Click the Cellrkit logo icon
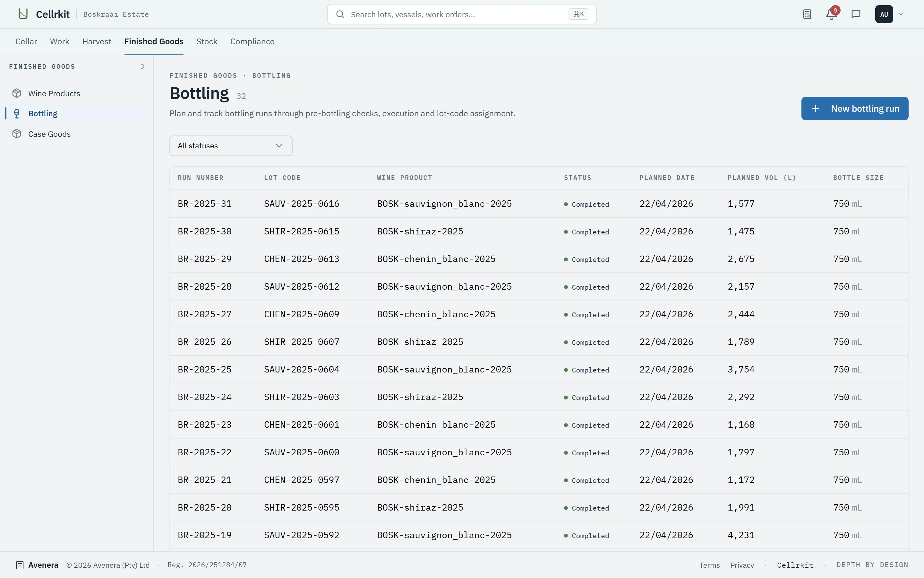 [23, 14]
